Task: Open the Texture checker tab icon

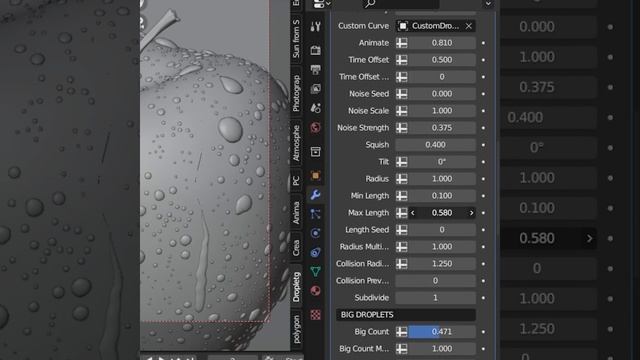Action: 315,315
